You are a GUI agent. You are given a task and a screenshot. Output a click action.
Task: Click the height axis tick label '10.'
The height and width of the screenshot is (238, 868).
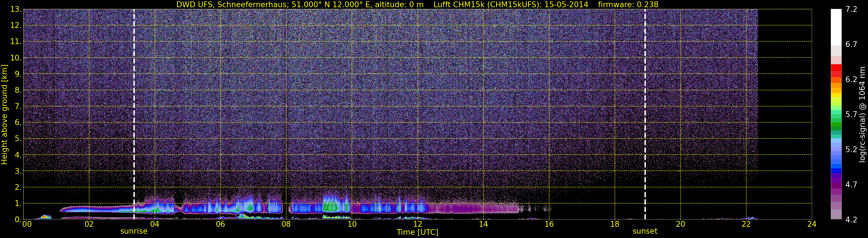coord(16,58)
